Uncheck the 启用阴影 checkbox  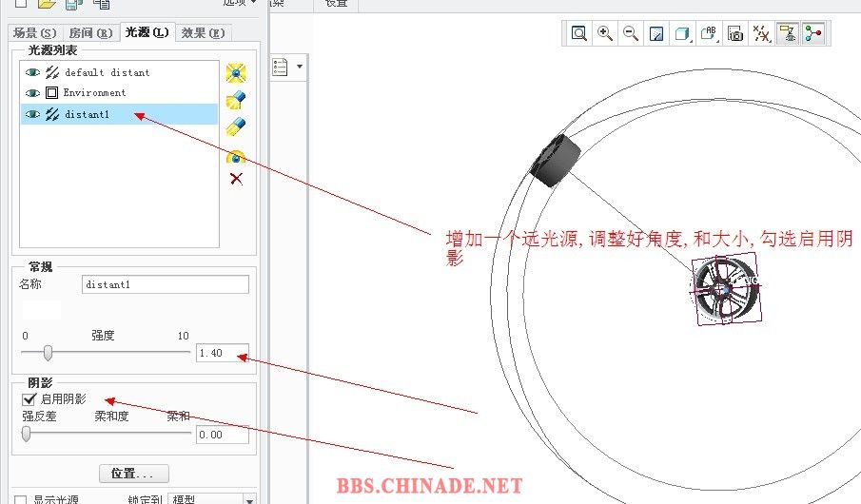[x=29, y=399]
